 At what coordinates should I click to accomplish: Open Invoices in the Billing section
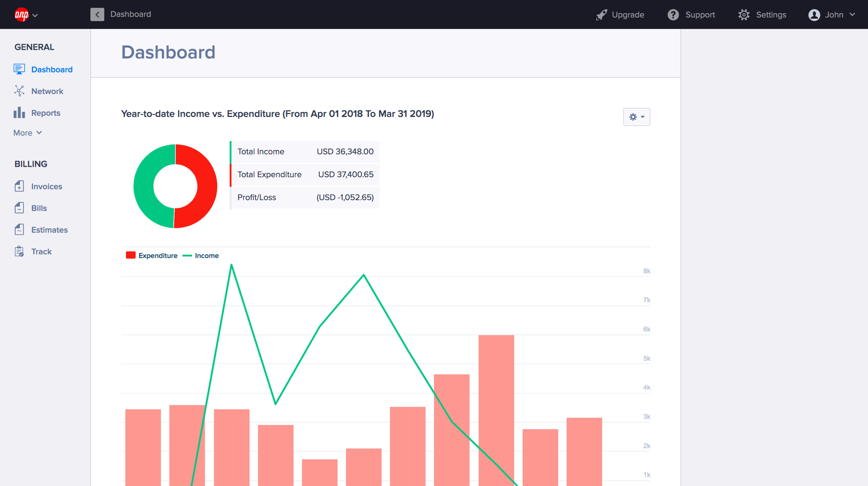click(x=46, y=186)
